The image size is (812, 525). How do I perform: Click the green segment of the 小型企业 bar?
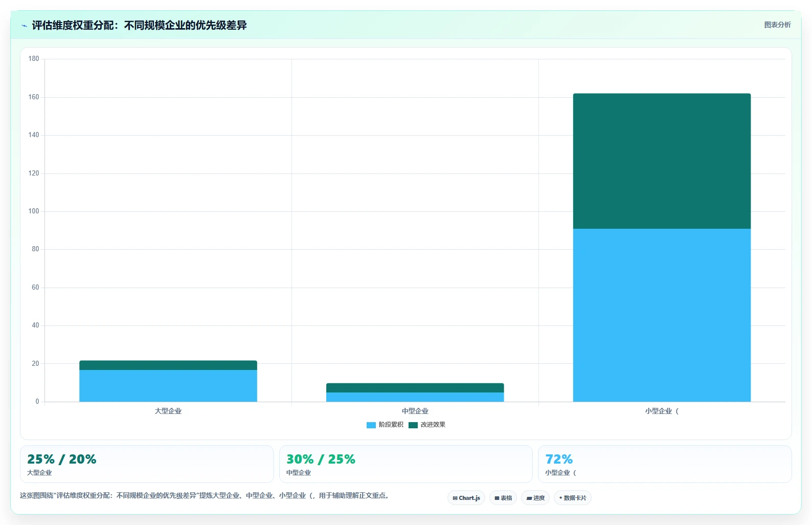[662, 161]
